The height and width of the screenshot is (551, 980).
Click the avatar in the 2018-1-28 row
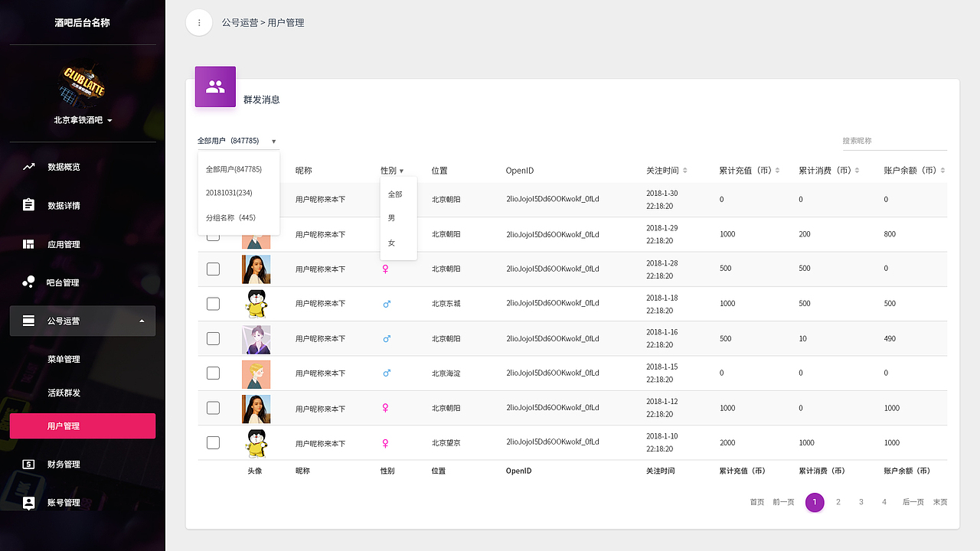256,269
